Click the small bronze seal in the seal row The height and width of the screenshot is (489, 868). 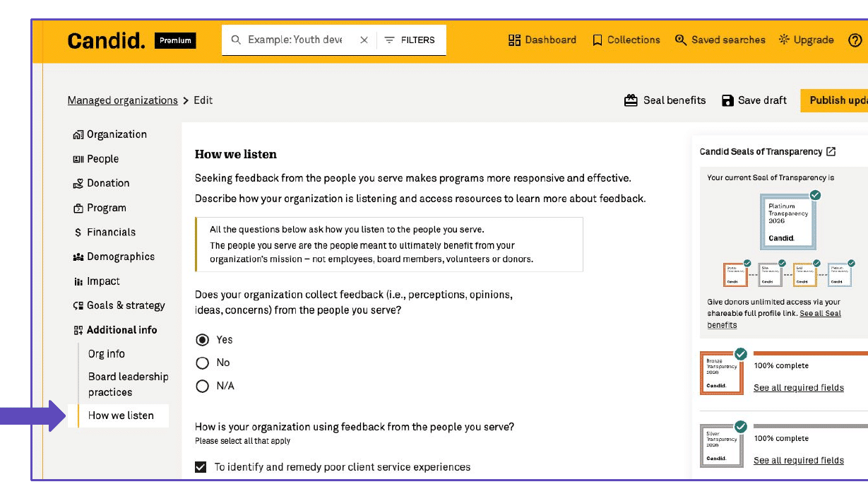click(x=735, y=275)
